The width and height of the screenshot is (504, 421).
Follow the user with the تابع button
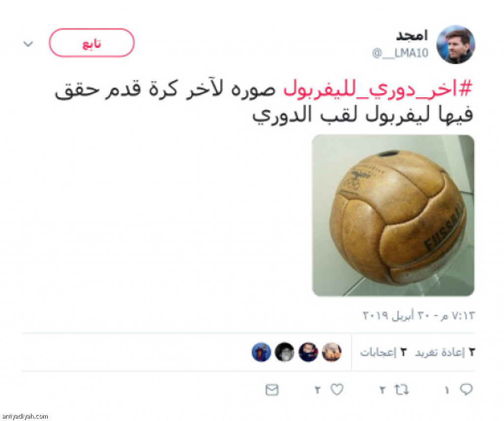pos(92,43)
